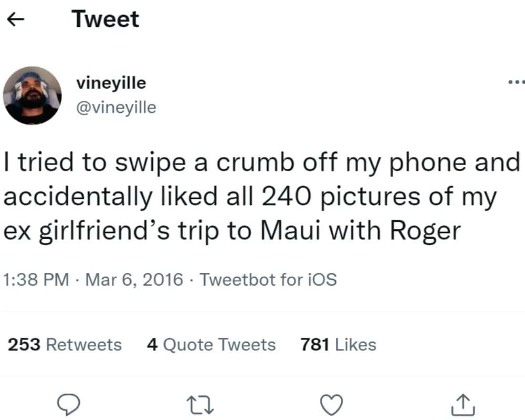The height and width of the screenshot is (420, 525).
Task: Open the @vineyille handle link
Action: point(116,108)
